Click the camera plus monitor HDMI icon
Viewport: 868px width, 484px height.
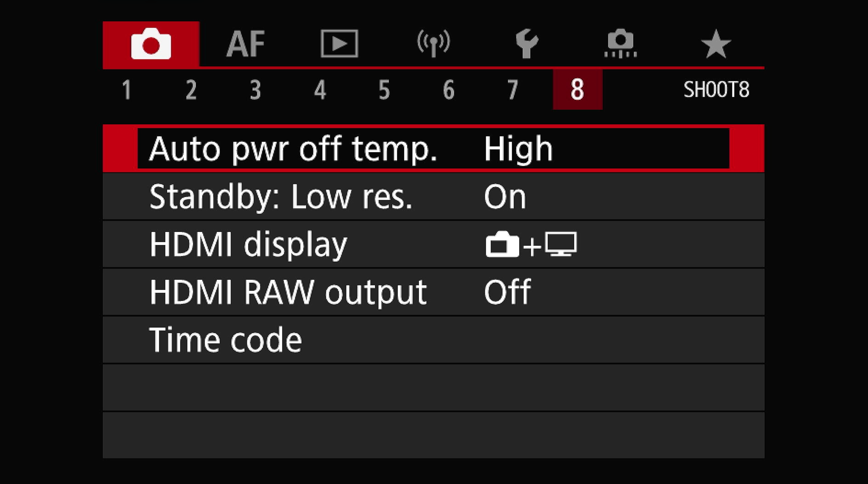[531, 245]
